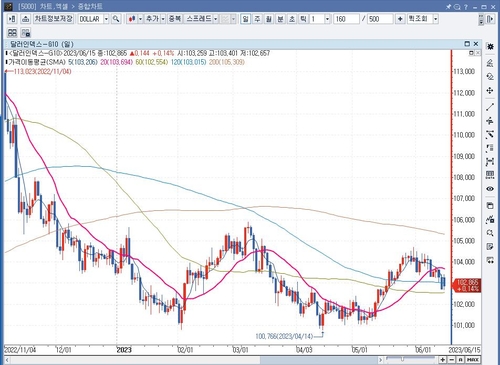Screen dimensions: 500x365
Task: Open the 틱조회 dropdown
Action: [435, 19]
